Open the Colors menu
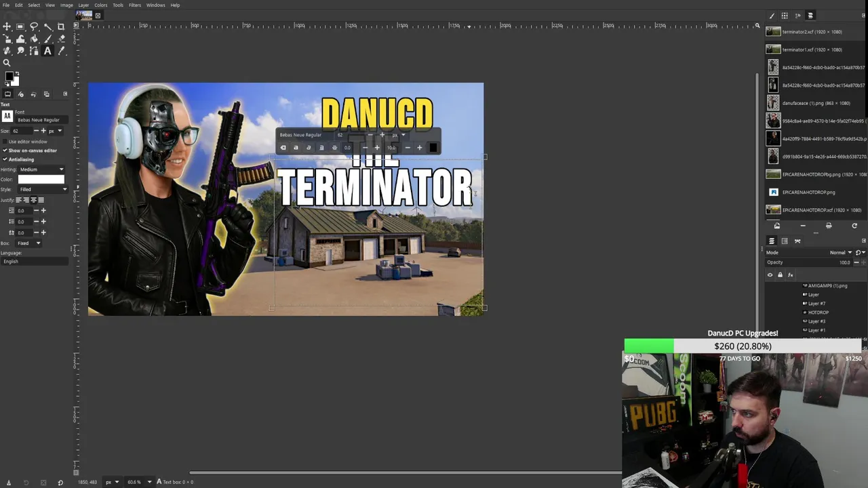868x488 pixels. point(100,5)
